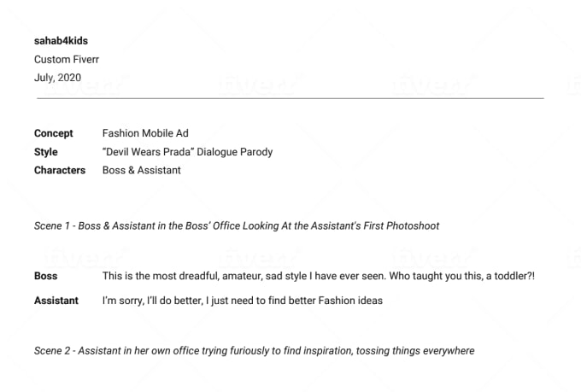Select the bold Concept label
This screenshot has height=392, width=581.
(x=53, y=133)
